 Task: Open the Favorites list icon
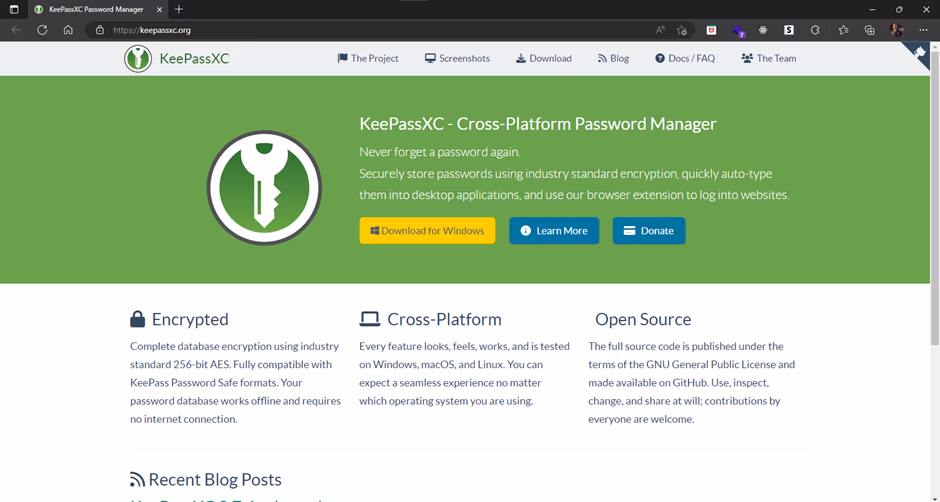[843, 30]
